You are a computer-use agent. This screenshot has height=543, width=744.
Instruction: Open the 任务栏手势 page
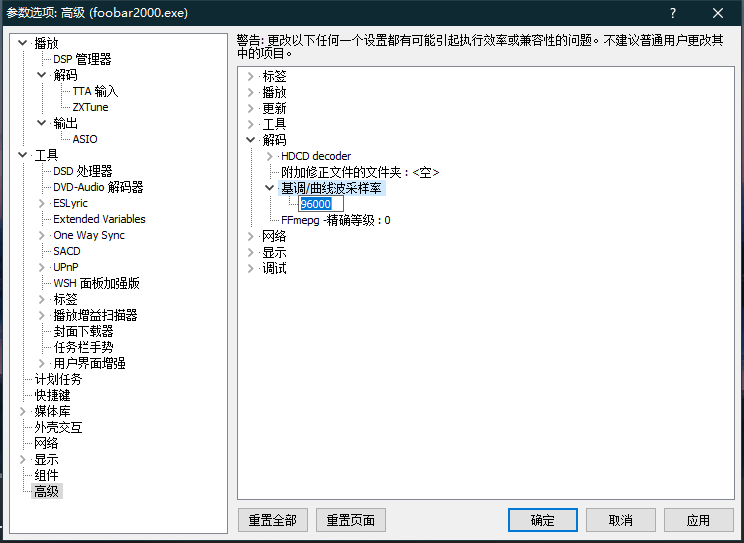click(83, 347)
